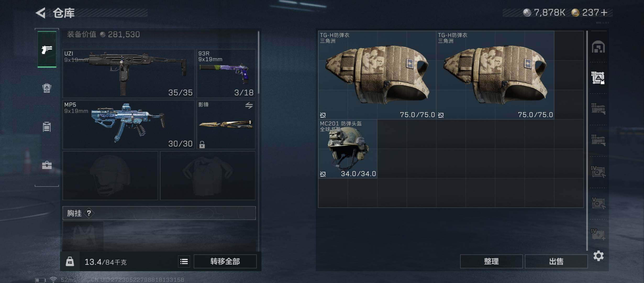
Task: Open the level V storage container icon
Action: click(x=598, y=203)
